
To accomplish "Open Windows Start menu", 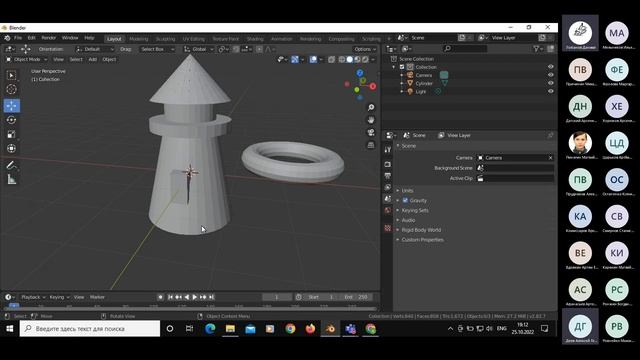I will coord(9,329).
